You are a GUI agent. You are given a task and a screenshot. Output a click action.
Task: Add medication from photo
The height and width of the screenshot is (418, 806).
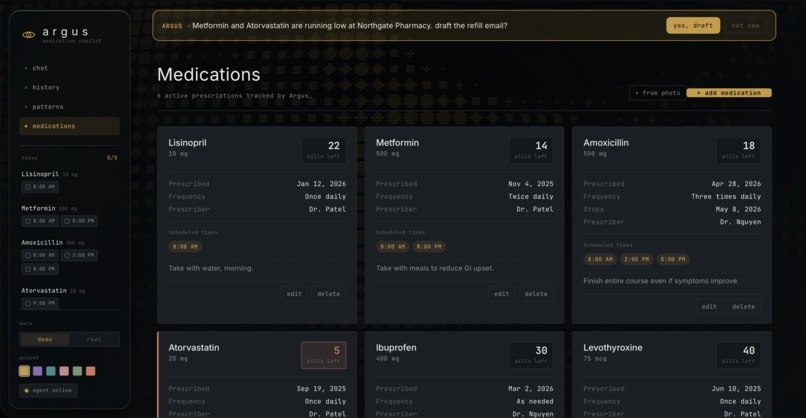(657, 93)
